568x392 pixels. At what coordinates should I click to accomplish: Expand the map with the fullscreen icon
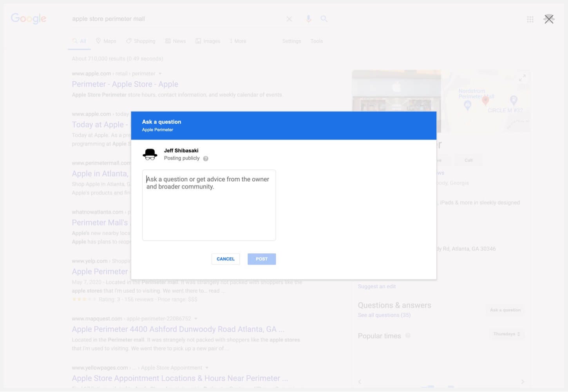pyautogui.click(x=522, y=78)
